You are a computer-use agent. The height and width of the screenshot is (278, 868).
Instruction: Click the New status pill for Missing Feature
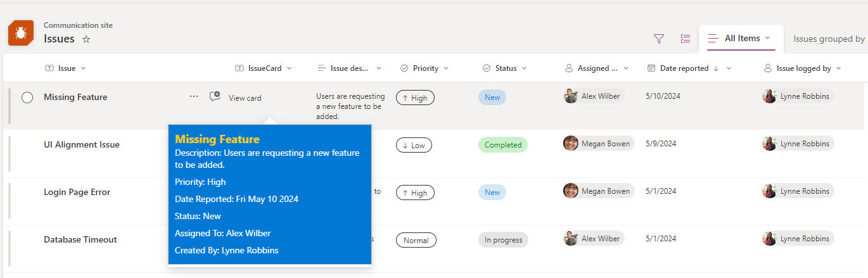coord(492,98)
